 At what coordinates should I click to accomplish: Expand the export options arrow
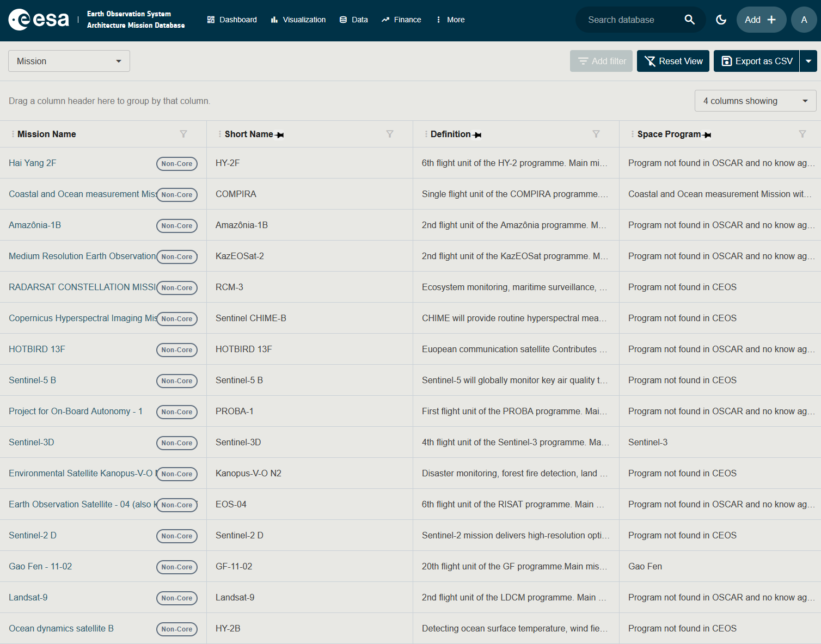[x=808, y=61]
